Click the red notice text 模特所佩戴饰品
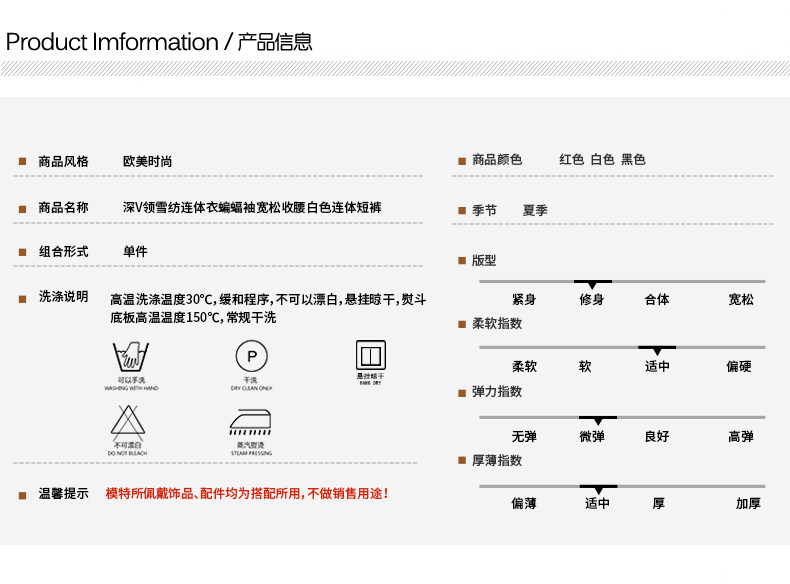The height and width of the screenshot is (584, 790). click(x=247, y=493)
